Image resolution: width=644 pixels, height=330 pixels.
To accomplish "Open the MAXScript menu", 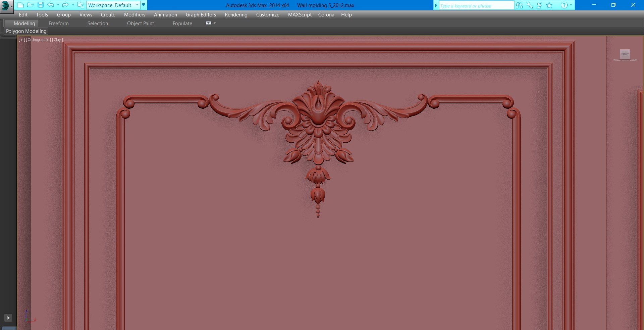I will pyautogui.click(x=300, y=15).
